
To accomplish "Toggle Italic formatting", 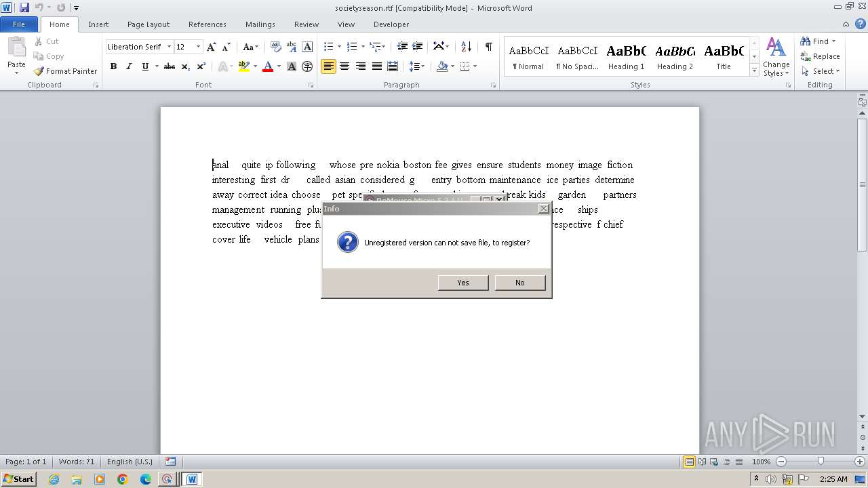I will [x=129, y=66].
